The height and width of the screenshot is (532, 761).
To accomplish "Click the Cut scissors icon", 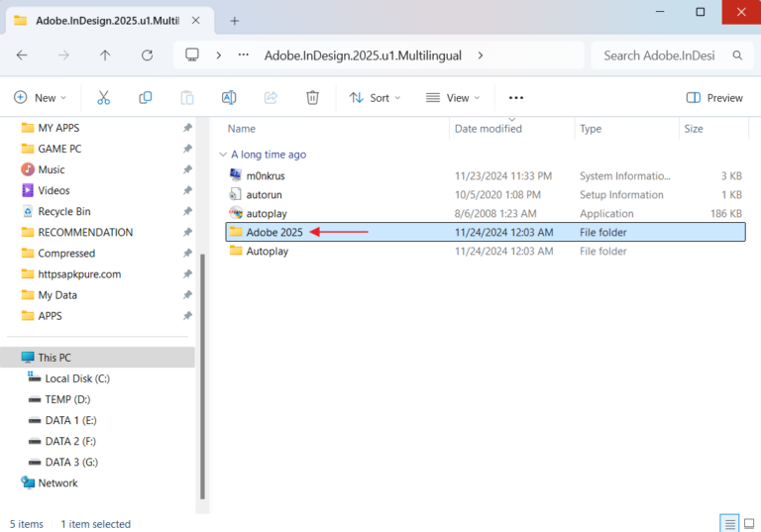I will tap(103, 98).
